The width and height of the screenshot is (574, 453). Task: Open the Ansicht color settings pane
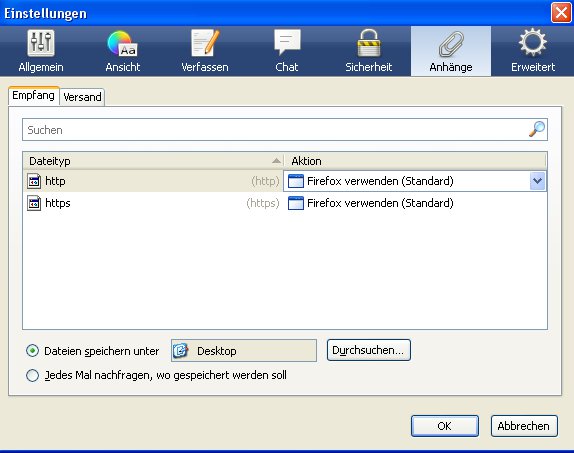(x=123, y=51)
